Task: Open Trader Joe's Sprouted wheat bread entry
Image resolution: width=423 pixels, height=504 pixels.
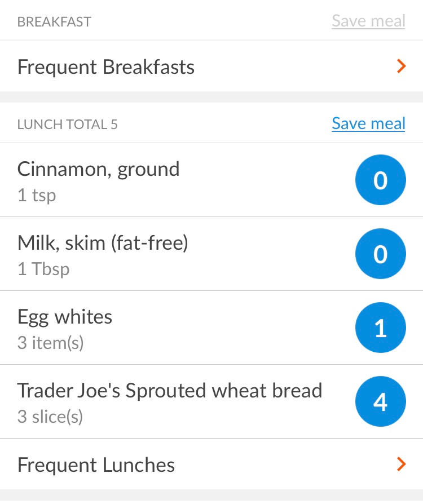Action: click(211, 402)
